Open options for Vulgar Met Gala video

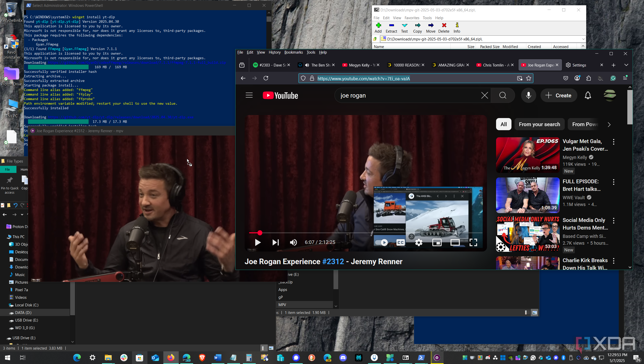(x=613, y=142)
